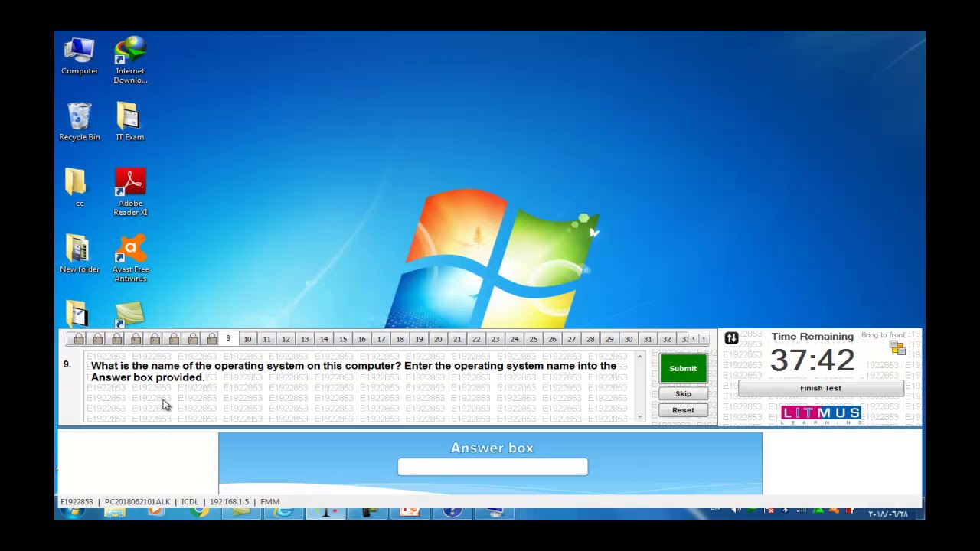
Task: Click the question text scroll-up arrow
Action: (640, 357)
